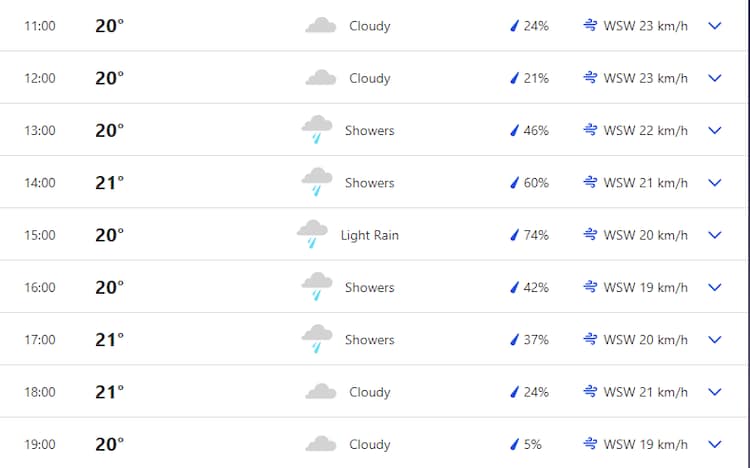Expand the 14:00 hourly row chevron
The height and width of the screenshot is (468, 750).
click(714, 183)
